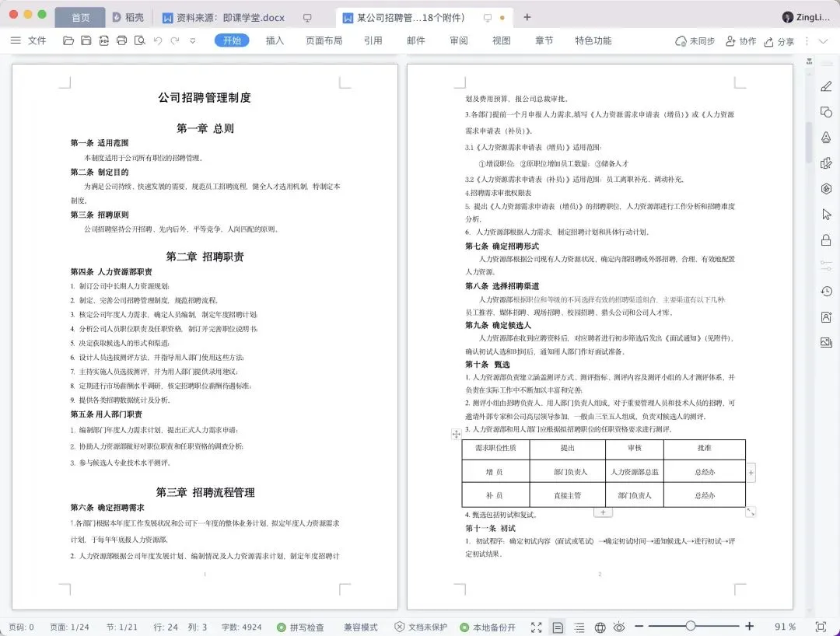Toggle eye protection mode icon

pos(619,627)
